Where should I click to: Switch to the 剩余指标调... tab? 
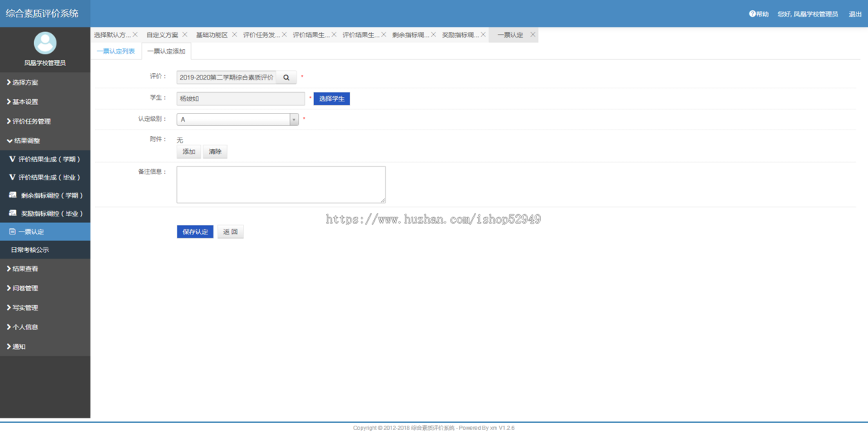pos(410,35)
